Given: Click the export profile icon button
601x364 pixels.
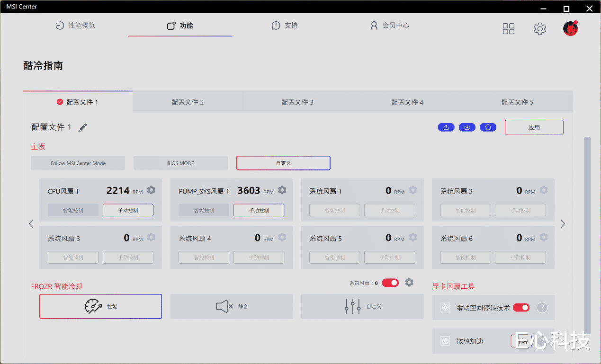Looking at the screenshot, I should click(x=446, y=127).
